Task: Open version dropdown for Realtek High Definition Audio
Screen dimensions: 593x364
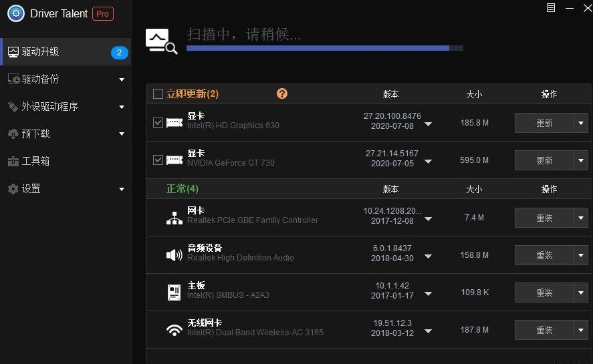Action: click(x=428, y=256)
